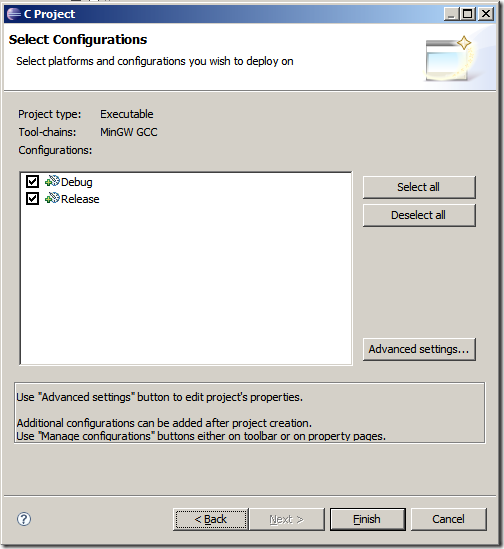Click the greyed-out Next button
This screenshot has height=549, width=504.
pos(287,519)
